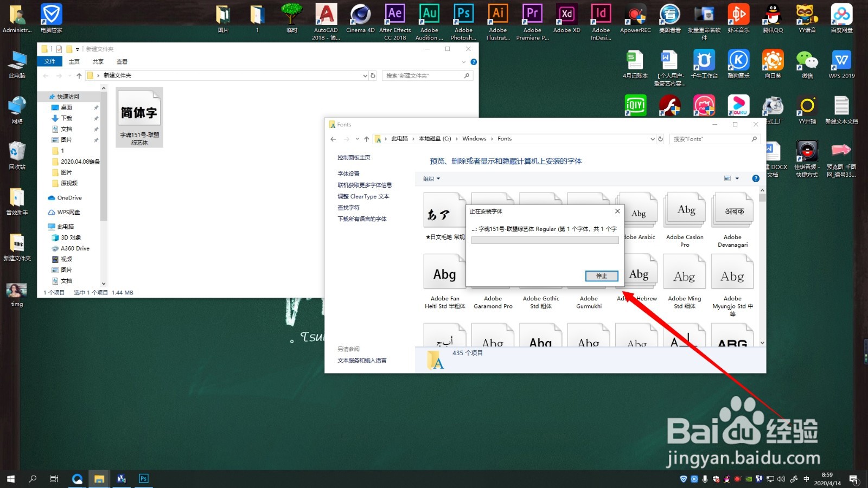Viewport: 868px width, 488px height.
Task: Click 下载所有语言的字体 link
Action: pos(362,219)
